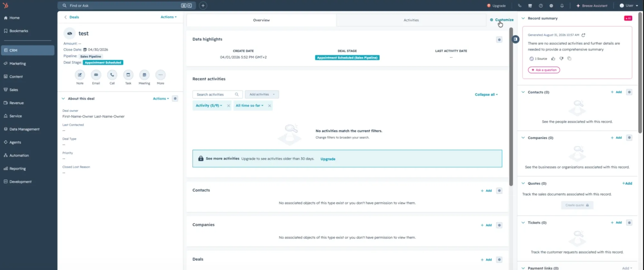The height and width of the screenshot is (270, 644).
Task: Copy the record summary text
Action: tap(569, 59)
